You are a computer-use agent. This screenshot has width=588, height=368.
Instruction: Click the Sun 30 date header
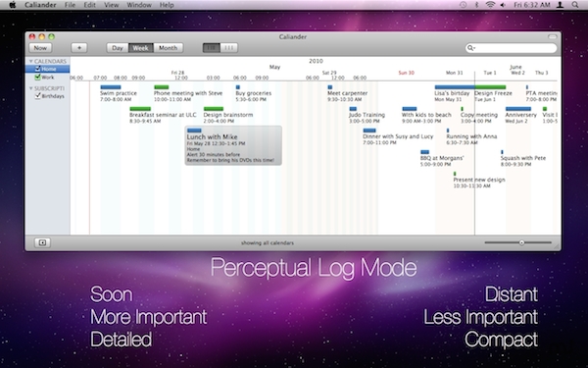click(406, 73)
